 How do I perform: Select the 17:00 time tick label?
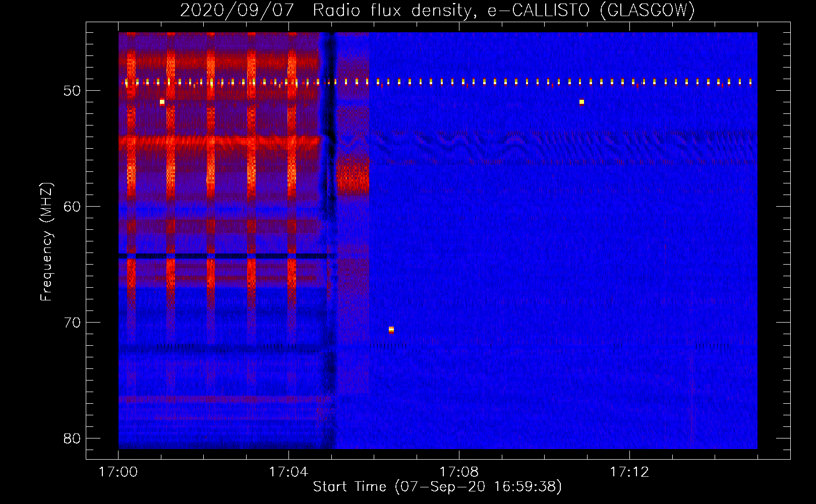coord(118,472)
